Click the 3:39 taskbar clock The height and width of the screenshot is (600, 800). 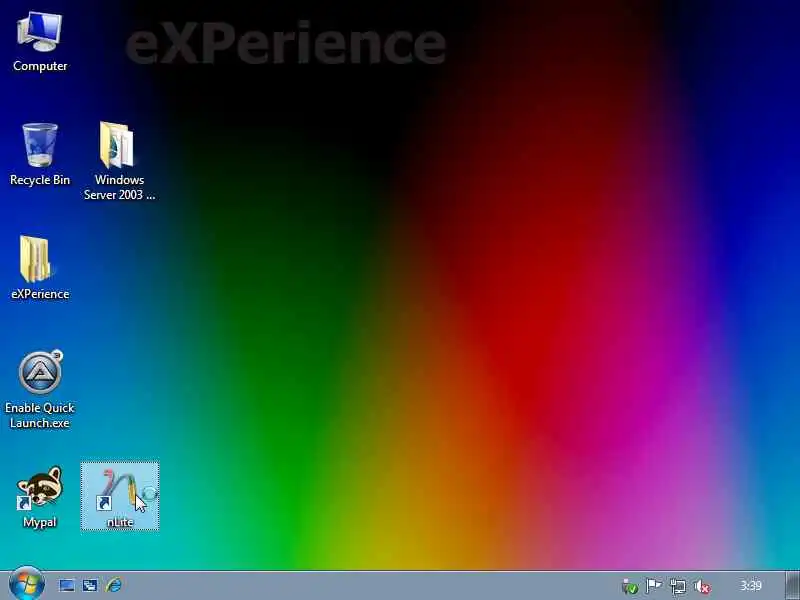(751, 586)
